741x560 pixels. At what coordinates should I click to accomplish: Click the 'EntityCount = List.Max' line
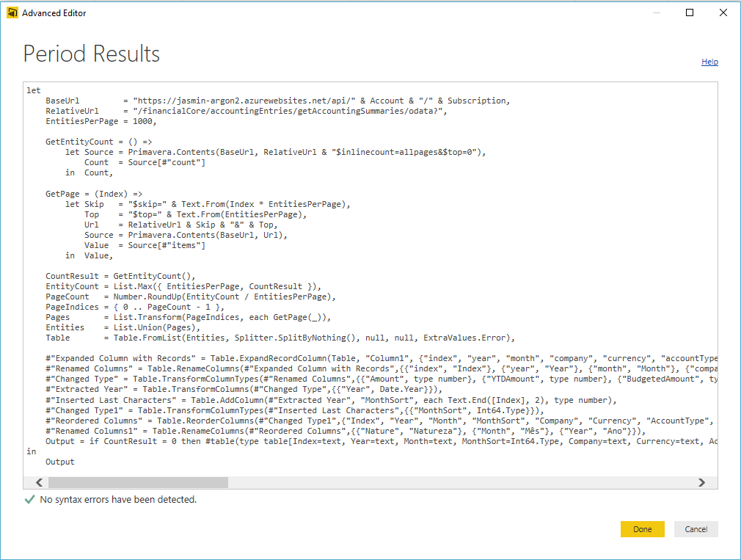coord(183,286)
